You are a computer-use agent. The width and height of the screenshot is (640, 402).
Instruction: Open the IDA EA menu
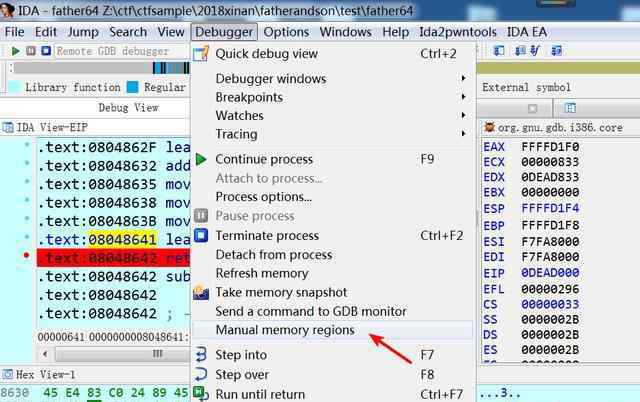[x=527, y=32]
